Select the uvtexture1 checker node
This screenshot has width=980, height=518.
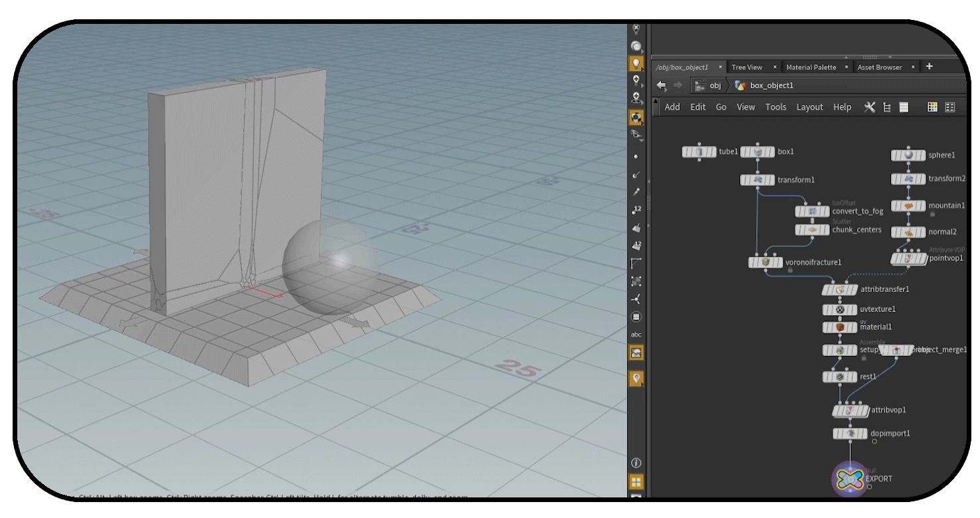tap(840, 309)
